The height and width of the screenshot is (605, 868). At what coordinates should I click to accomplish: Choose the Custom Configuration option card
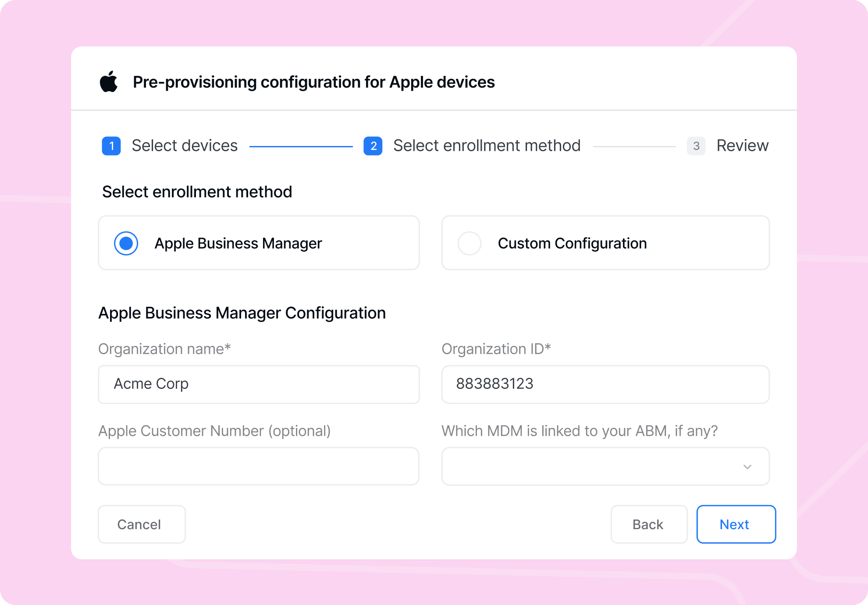[x=605, y=243]
